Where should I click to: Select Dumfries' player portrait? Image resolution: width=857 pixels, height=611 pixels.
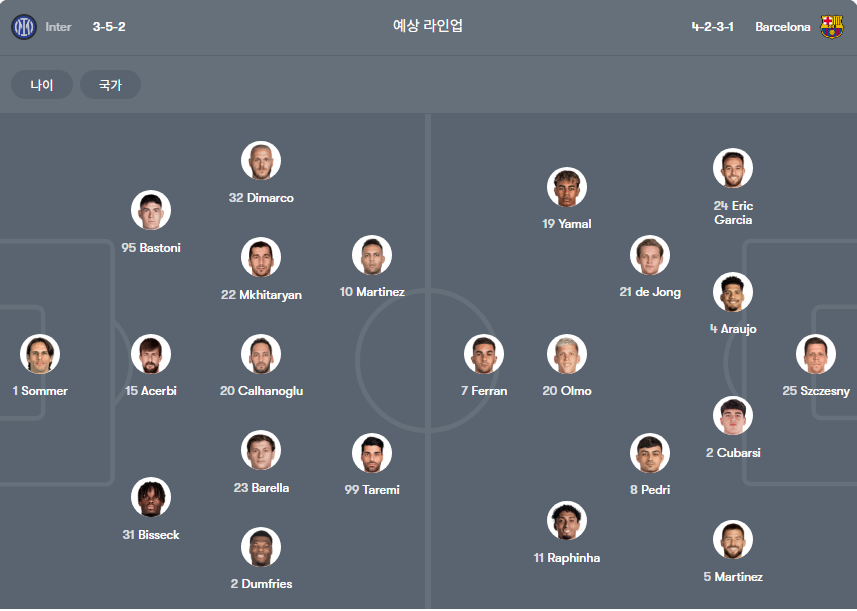click(x=261, y=547)
